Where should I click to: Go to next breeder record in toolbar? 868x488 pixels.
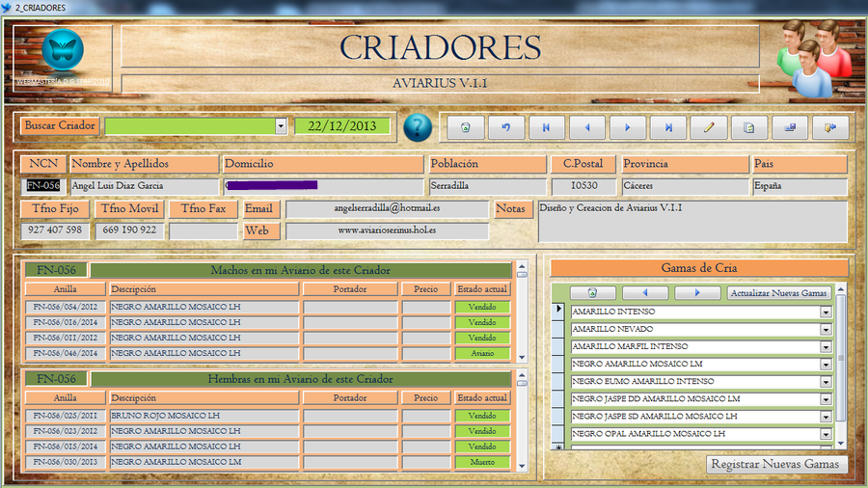click(x=627, y=126)
